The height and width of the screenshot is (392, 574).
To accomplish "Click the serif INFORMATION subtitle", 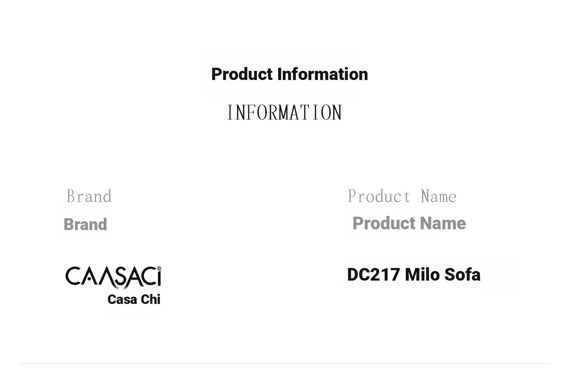I will [284, 113].
